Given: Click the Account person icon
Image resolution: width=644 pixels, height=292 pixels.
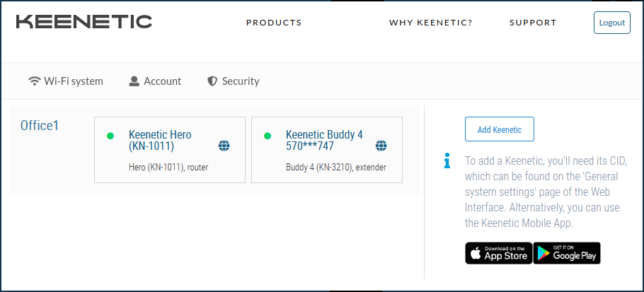Looking at the screenshot, I should 134,81.
